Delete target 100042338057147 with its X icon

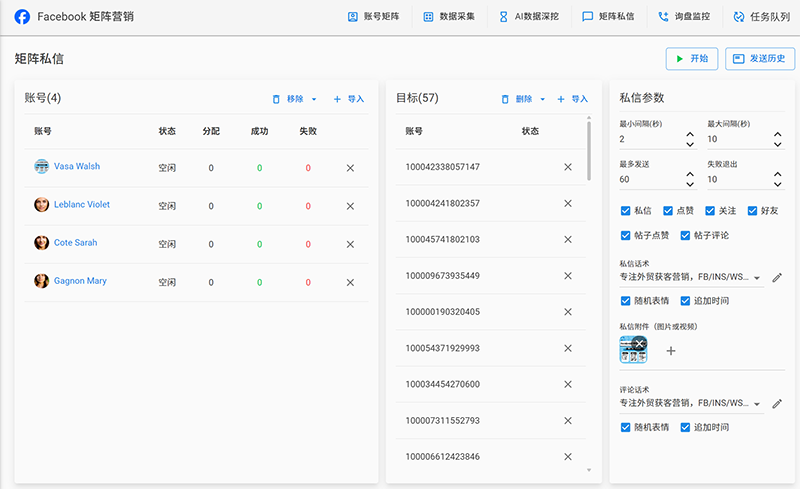coord(567,167)
